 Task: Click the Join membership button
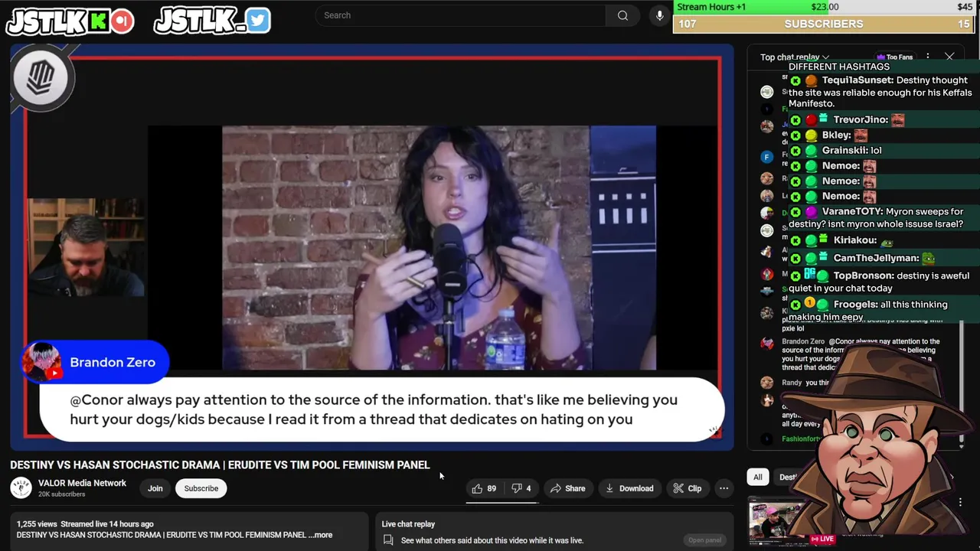[x=155, y=488]
